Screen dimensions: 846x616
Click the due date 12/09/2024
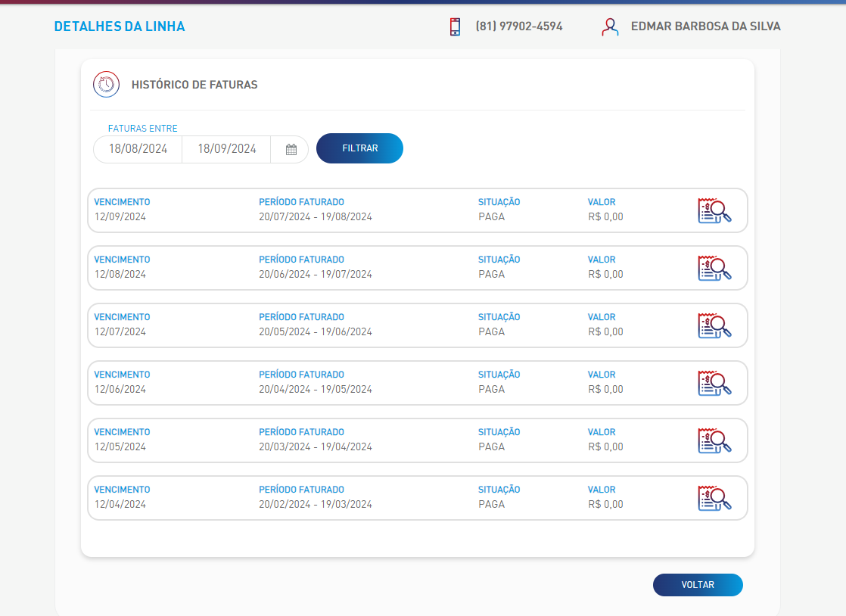coord(120,217)
